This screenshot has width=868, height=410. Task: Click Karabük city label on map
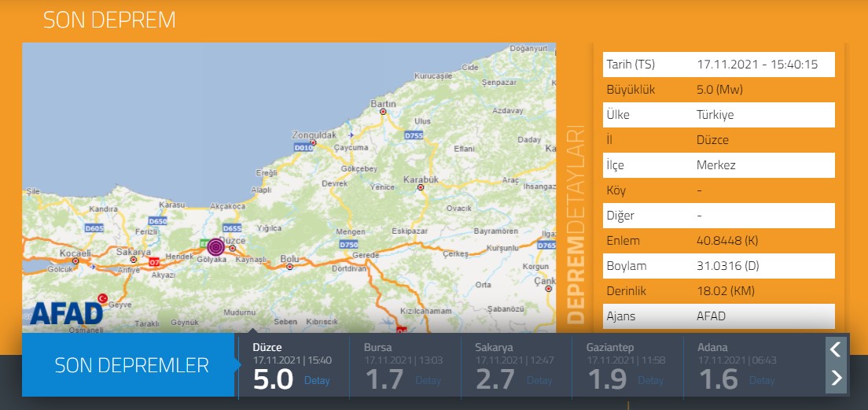pos(421,179)
